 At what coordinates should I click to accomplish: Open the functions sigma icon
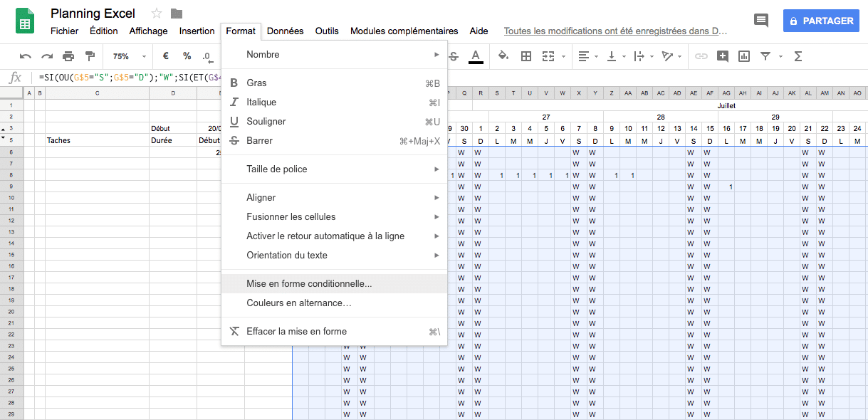point(798,56)
